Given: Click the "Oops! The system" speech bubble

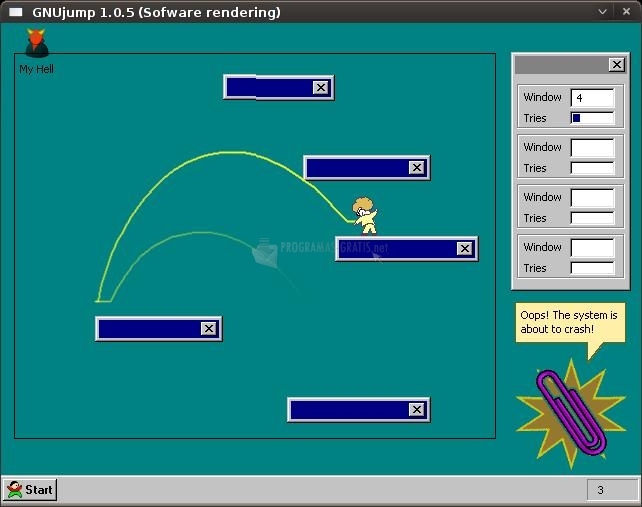Looking at the screenshot, I should tap(569, 322).
